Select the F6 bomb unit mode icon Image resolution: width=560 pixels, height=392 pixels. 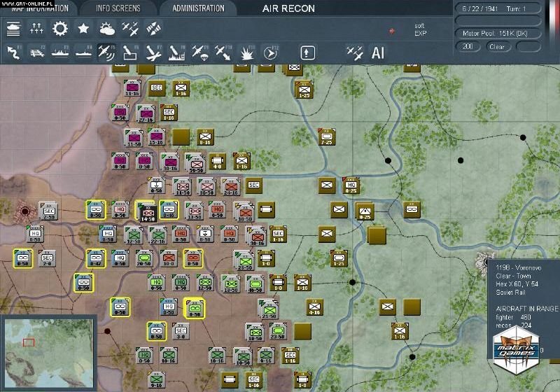130,52
